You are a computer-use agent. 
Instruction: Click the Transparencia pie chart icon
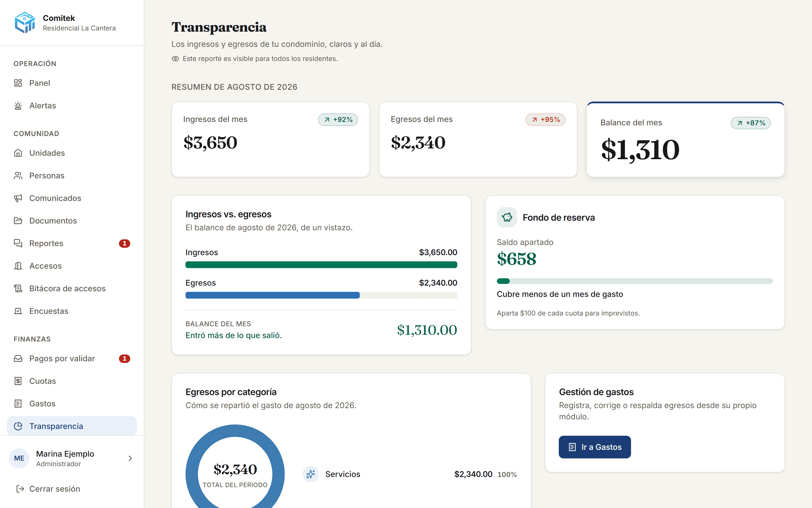[18, 426]
